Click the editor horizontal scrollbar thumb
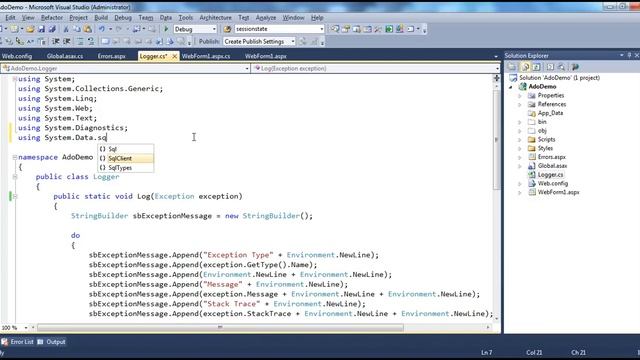The image size is (640, 360). (220, 327)
